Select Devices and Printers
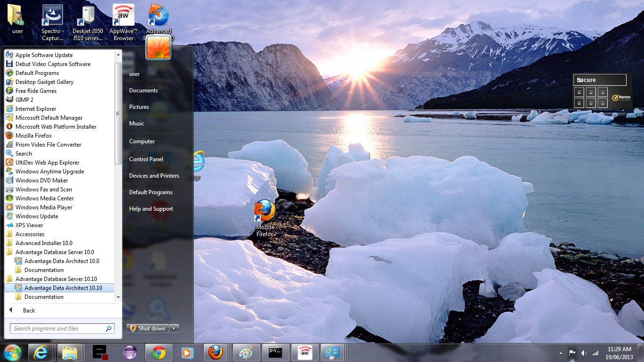This screenshot has width=644, height=362. pos(154,176)
